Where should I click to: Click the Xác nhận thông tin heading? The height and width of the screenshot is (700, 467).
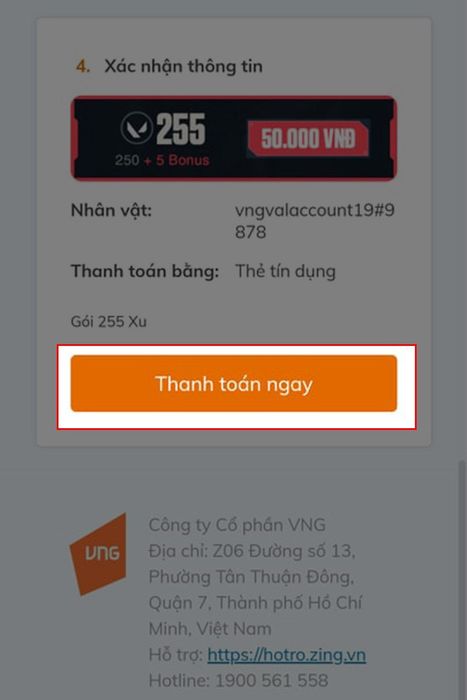pos(183,66)
